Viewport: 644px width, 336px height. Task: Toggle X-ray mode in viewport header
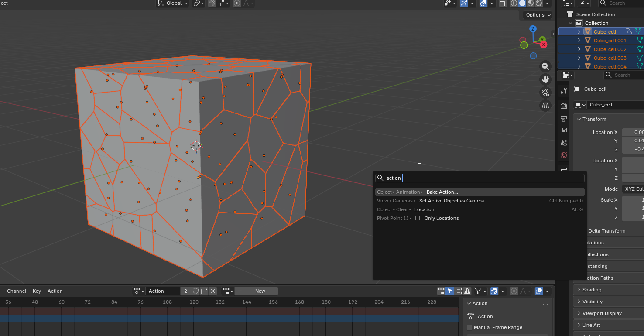pos(503,3)
